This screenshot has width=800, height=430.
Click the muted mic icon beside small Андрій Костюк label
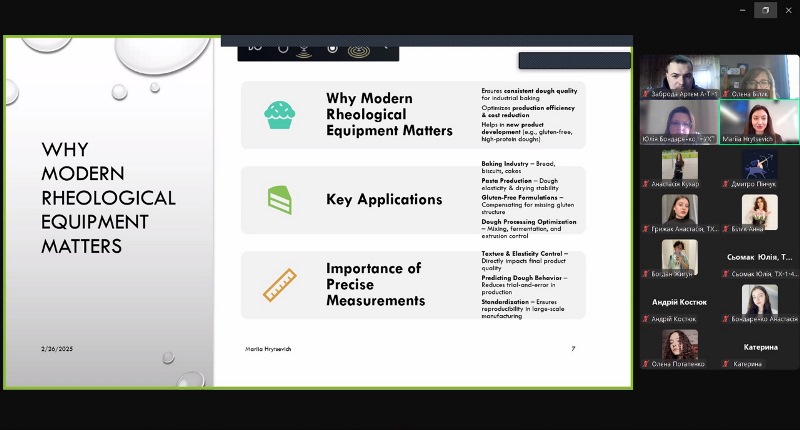pyautogui.click(x=646, y=319)
